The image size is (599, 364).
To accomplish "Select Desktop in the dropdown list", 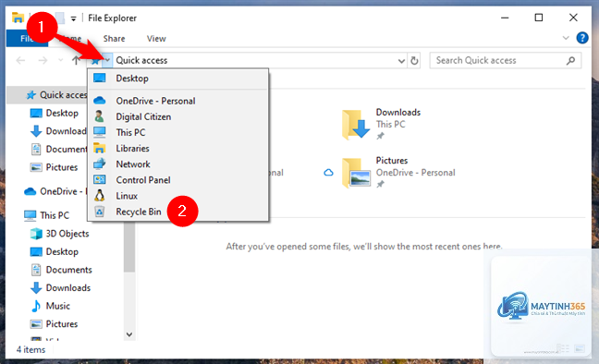I will click(x=178, y=79).
